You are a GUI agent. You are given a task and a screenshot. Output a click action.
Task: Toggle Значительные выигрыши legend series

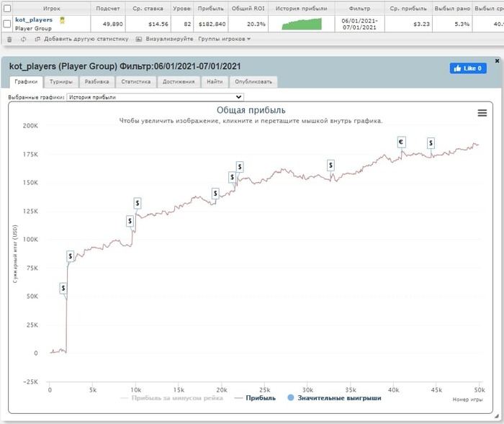pos(334,398)
